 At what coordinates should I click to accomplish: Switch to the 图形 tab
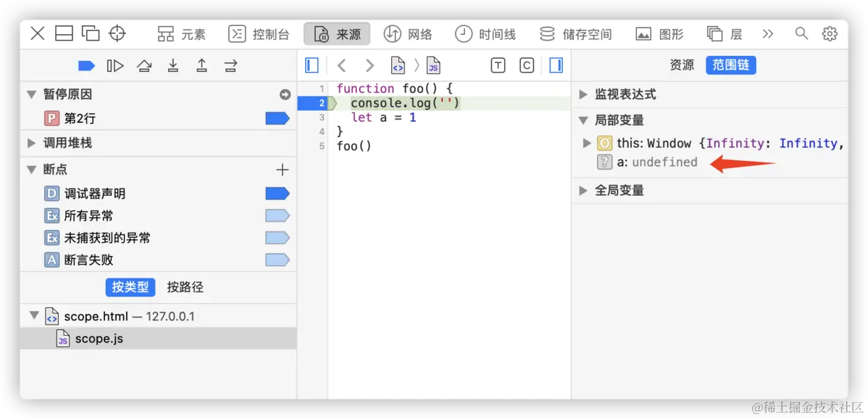(x=659, y=34)
